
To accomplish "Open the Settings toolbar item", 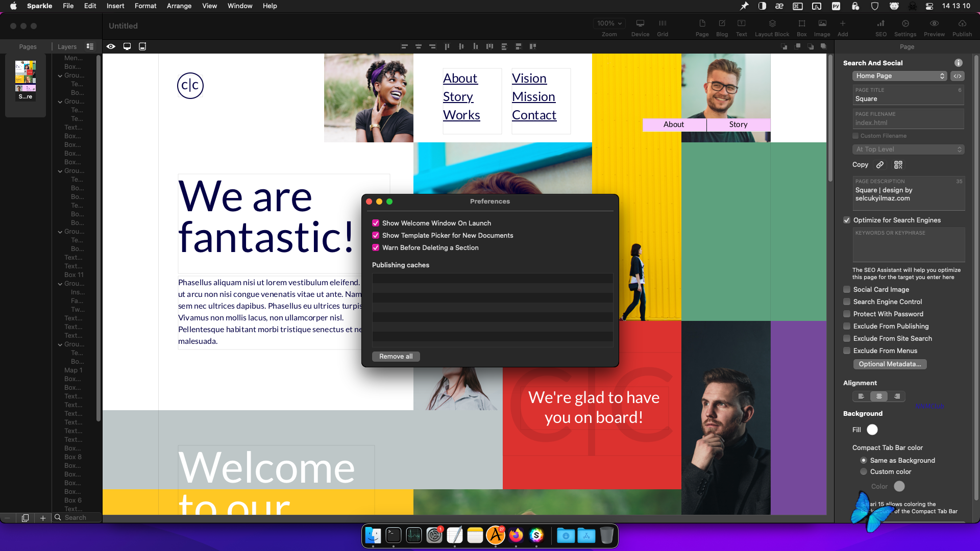I will [905, 28].
